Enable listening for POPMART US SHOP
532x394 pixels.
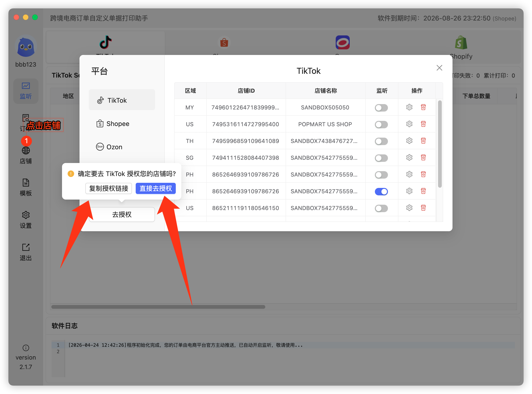pos(381,125)
